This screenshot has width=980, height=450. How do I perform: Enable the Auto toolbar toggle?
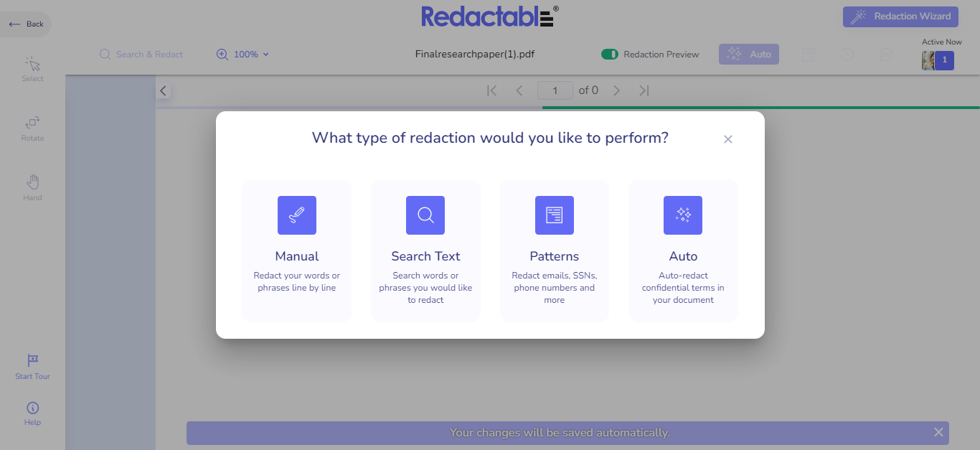pyautogui.click(x=748, y=54)
